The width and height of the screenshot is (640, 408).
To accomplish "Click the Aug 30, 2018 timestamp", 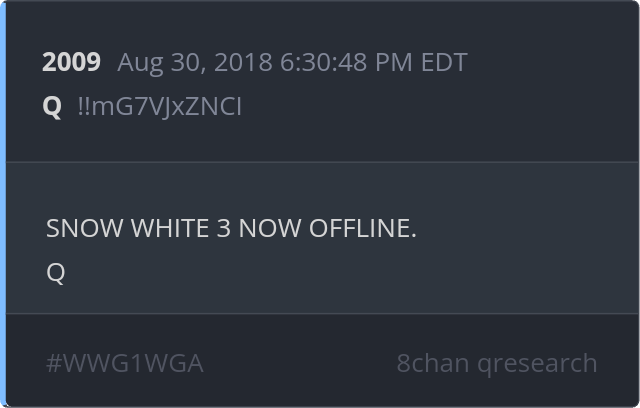I will (292, 63).
